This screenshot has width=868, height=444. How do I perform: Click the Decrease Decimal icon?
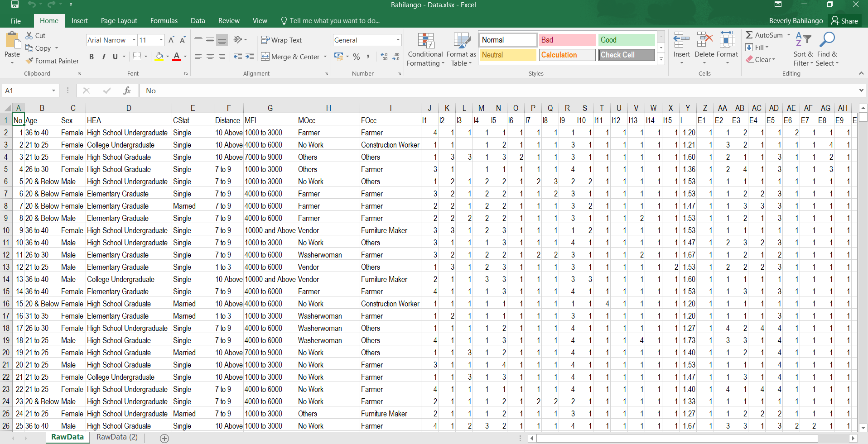(396, 57)
